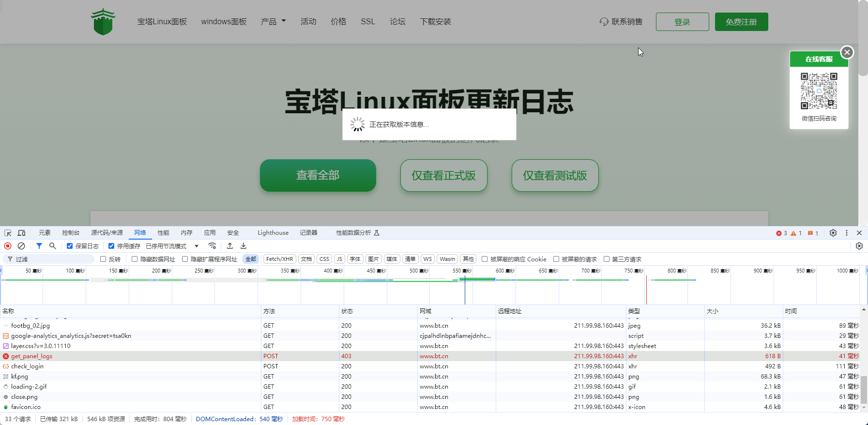
Task: Toggle the network filter funnel icon
Action: point(39,246)
